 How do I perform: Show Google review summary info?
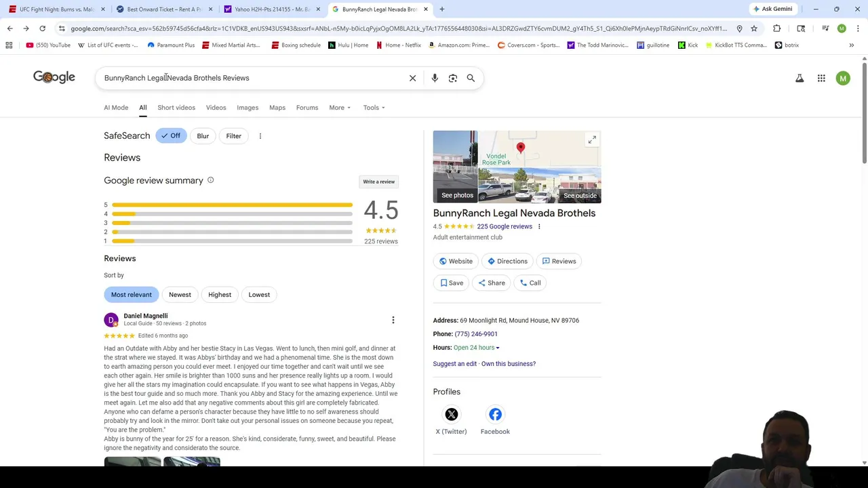pyautogui.click(x=210, y=180)
